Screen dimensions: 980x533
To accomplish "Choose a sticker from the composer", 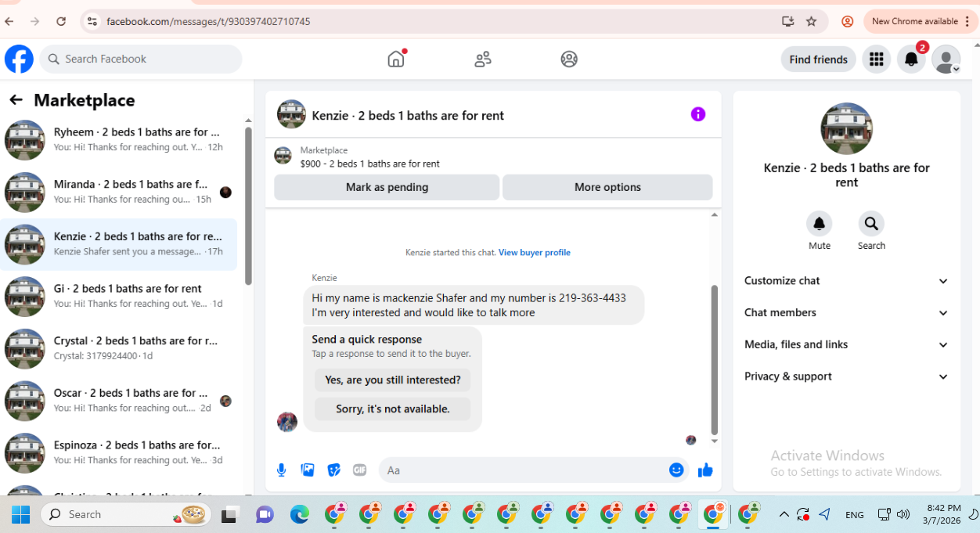I will click(334, 470).
